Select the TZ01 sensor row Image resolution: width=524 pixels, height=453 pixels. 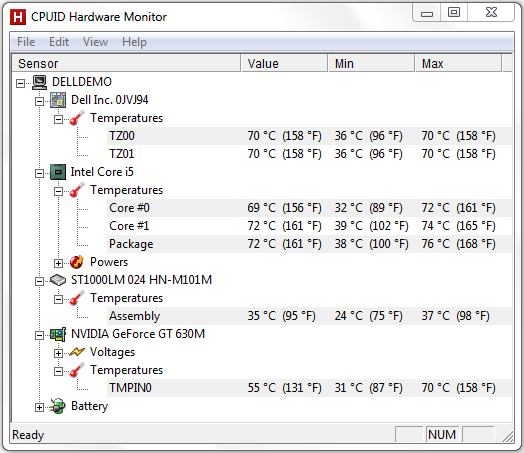coord(309,154)
